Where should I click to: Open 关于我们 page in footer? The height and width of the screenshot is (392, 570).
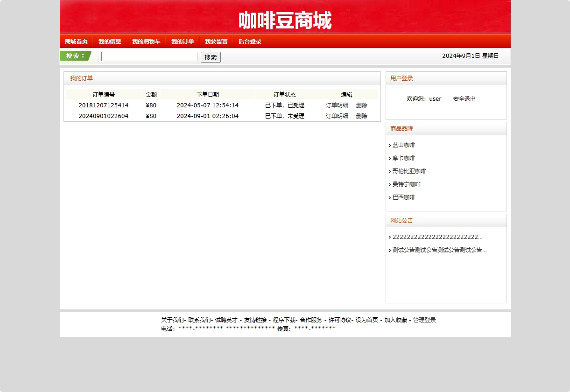[171, 320]
